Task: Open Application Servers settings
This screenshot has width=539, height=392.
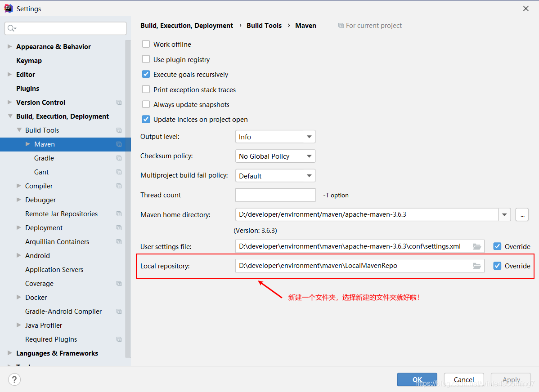Action: tap(54, 270)
